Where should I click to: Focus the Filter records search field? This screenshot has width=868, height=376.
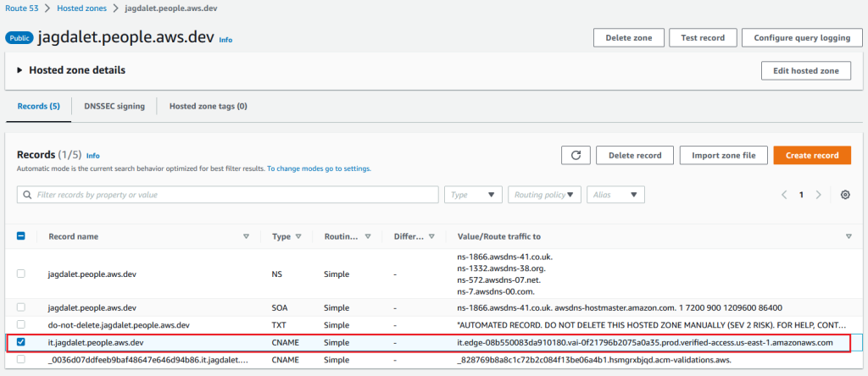(227, 195)
